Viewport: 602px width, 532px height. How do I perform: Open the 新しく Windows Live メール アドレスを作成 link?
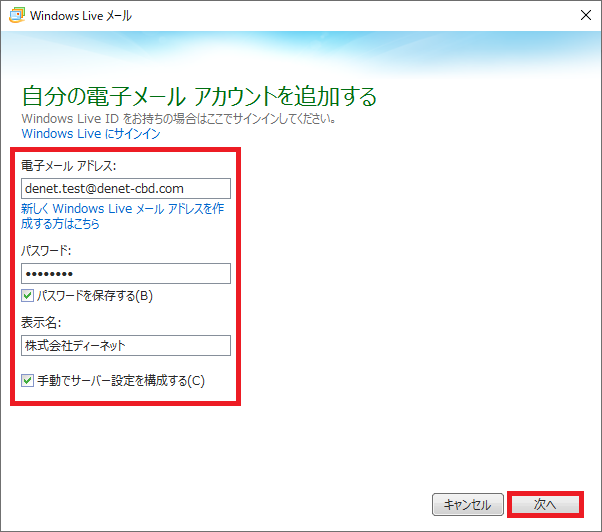point(122,216)
